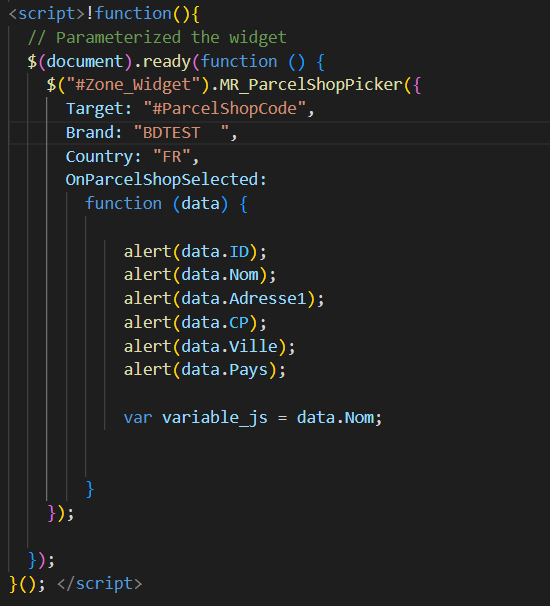Click the OnParcelShopSelected callback name
The image size is (550, 606).
[x=162, y=180]
